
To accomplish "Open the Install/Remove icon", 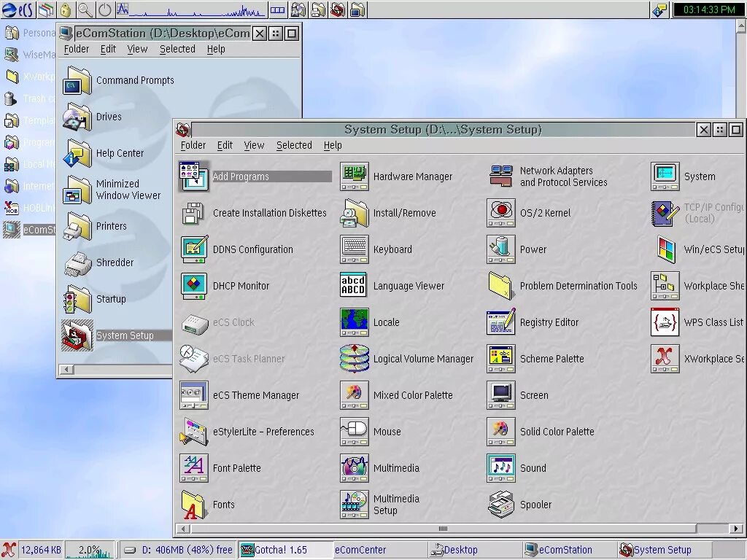I will (x=354, y=213).
